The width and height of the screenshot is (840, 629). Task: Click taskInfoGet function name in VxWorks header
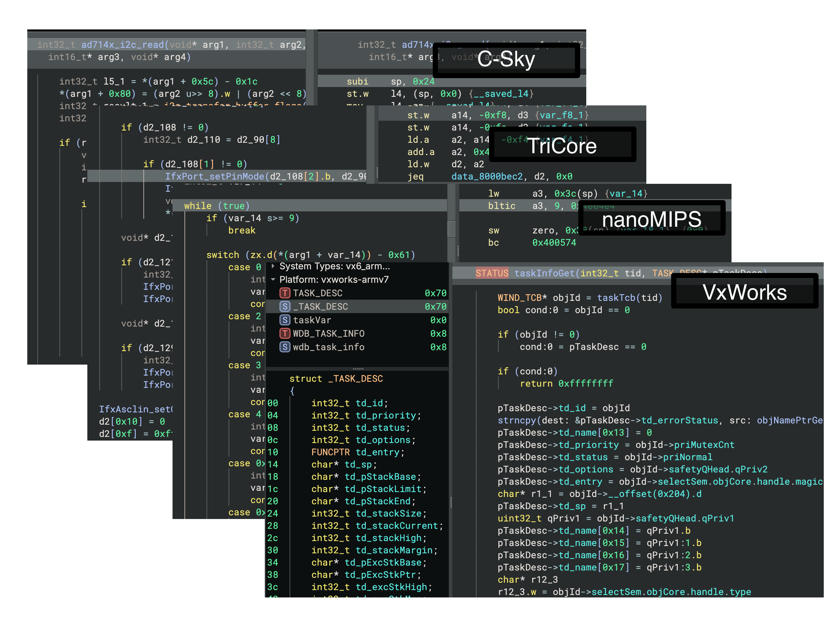coord(545,273)
